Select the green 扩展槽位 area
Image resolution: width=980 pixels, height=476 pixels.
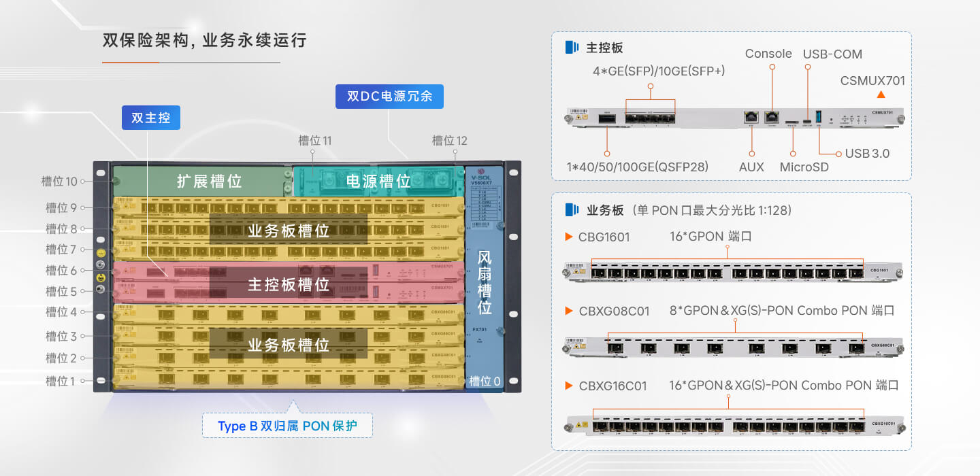coord(198,181)
